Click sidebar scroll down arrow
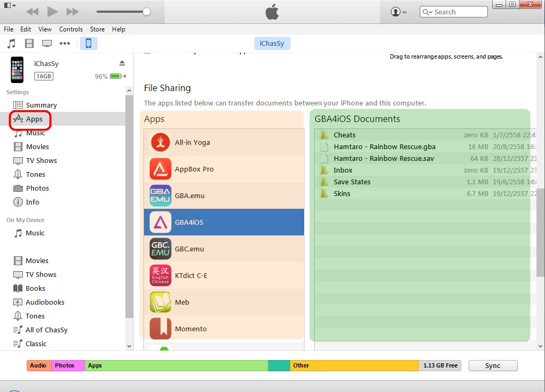Image resolution: width=545 pixels, height=392 pixels. pyautogui.click(x=129, y=346)
